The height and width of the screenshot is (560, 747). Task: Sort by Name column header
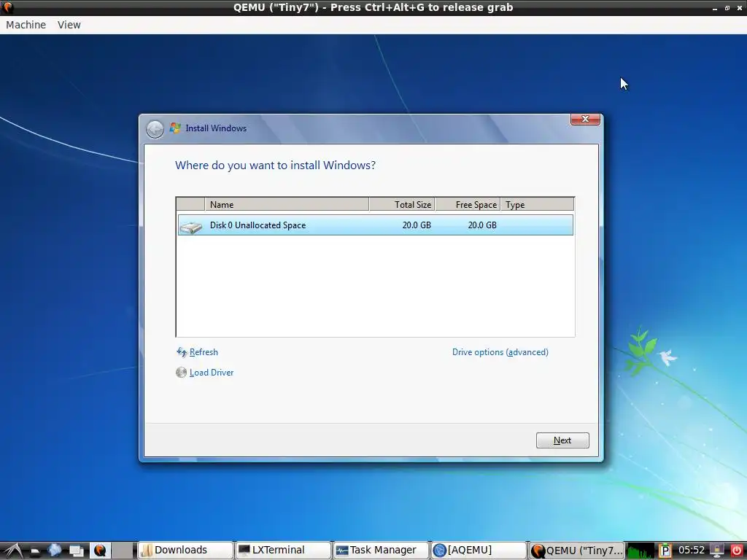pos(287,204)
